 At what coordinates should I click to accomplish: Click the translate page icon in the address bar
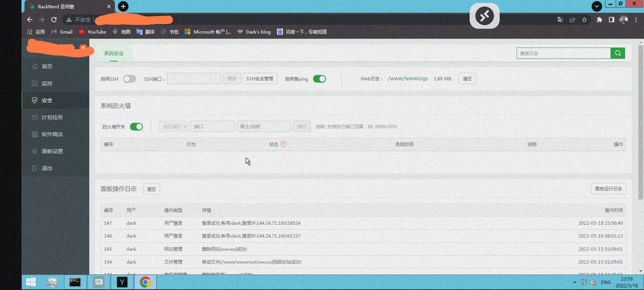(560, 20)
